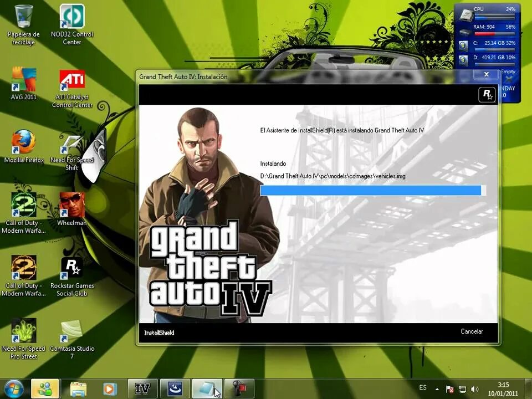This screenshot has height=399, width=532.
Task: Open Call of Duty shortcut beside Rockstar Social Club
Action: 23,276
